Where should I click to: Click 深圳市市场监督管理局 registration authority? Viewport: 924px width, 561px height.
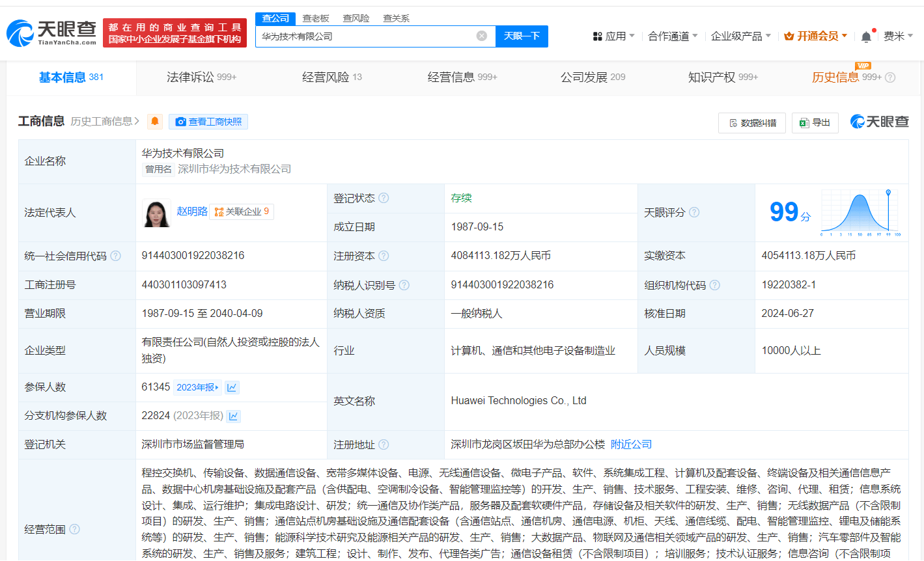coord(193,445)
